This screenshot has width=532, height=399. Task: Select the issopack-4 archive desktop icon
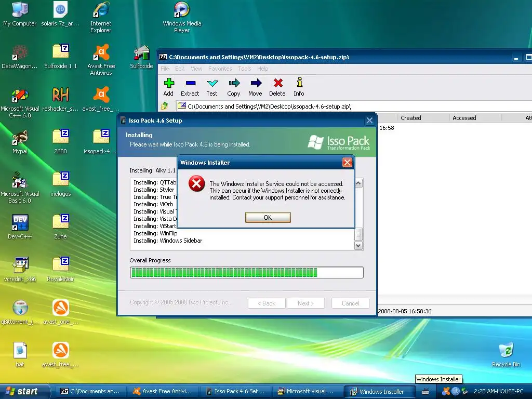pos(101,142)
